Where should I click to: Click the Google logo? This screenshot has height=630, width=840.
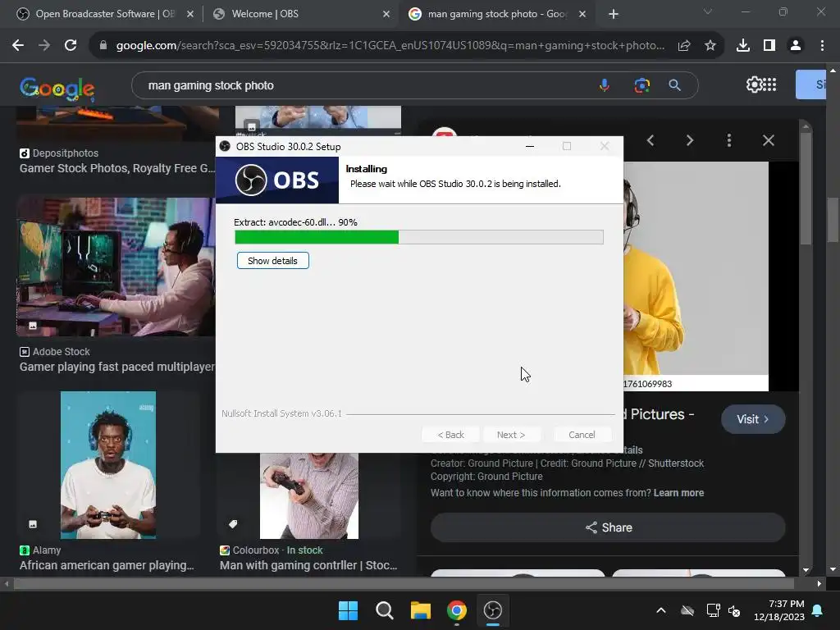pos(57,89)
